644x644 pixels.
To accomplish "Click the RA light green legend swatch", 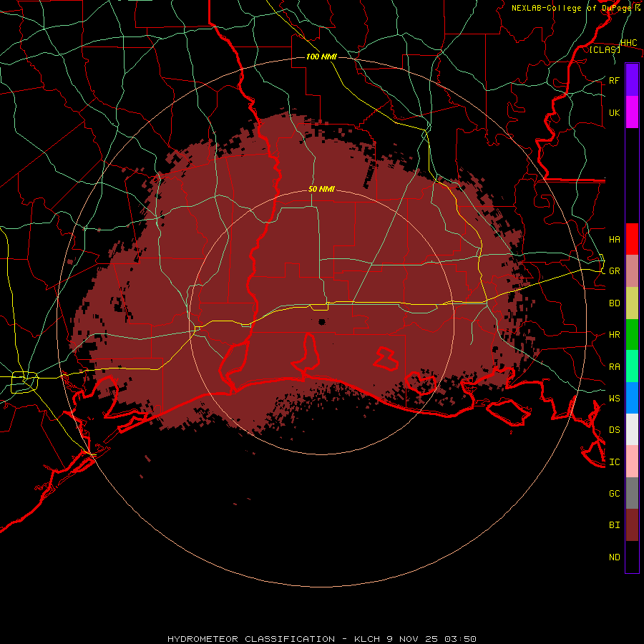I will [632, 366].
